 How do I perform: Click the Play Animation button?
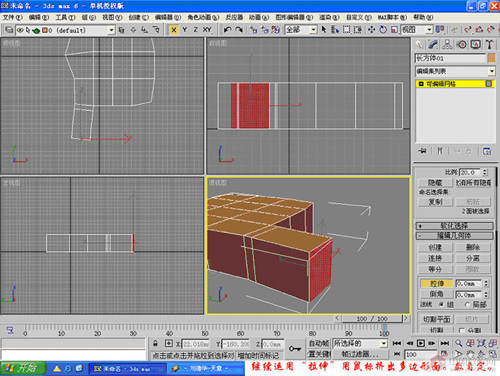(x=421, y=343)
